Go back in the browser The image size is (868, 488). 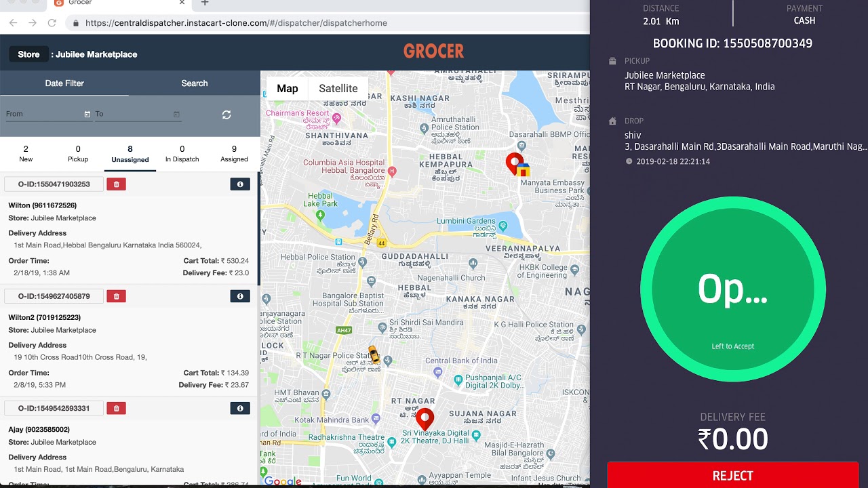tap(13, 22)
